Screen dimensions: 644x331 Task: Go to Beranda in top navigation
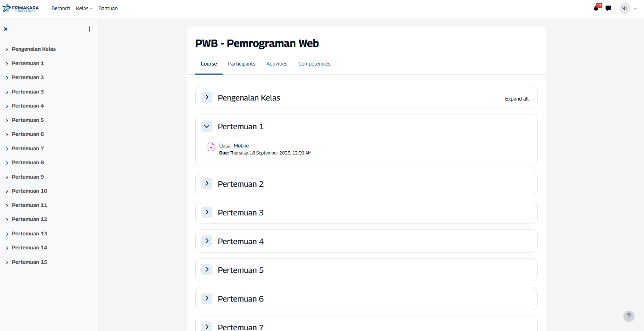tap(61, 8)
